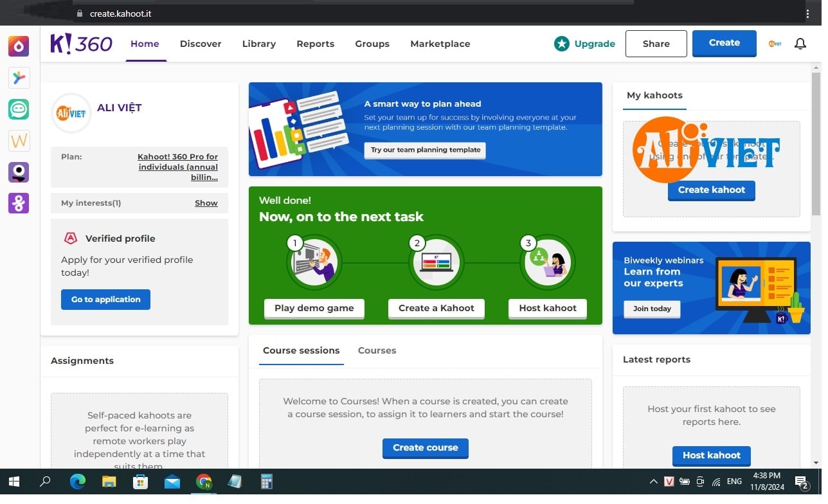Open Mail app from taskbar

(172, 482)
